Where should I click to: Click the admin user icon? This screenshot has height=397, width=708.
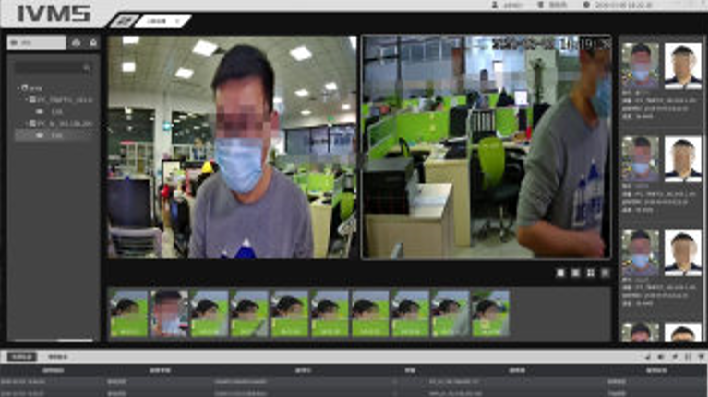coord(495,5)
